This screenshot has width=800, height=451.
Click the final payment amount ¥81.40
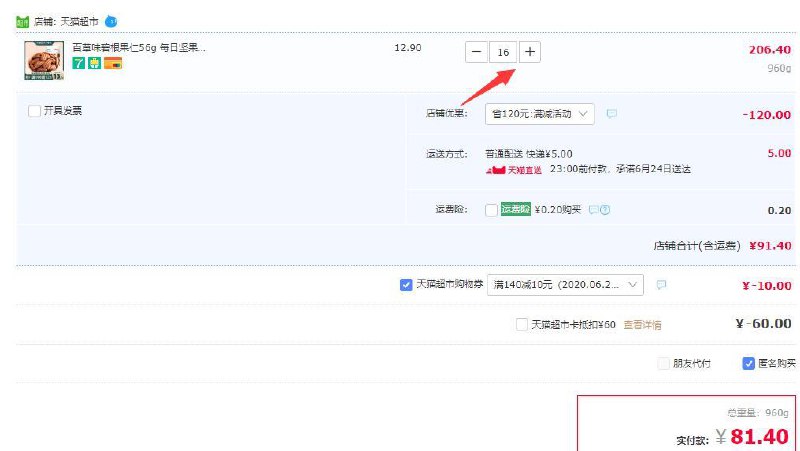pos(752,437)
